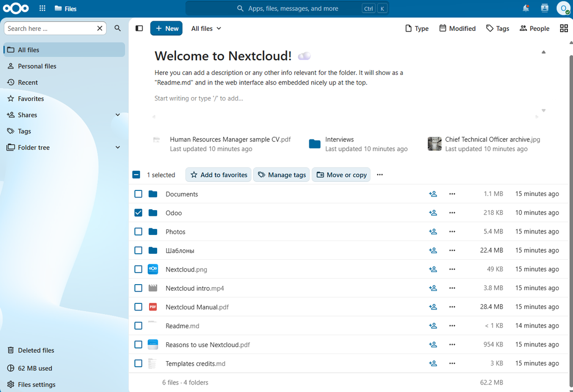Share Reasons to use Nextcloud.pdf
The width and height of the screenshot is (573, 392).
click(x=433, y=344)
